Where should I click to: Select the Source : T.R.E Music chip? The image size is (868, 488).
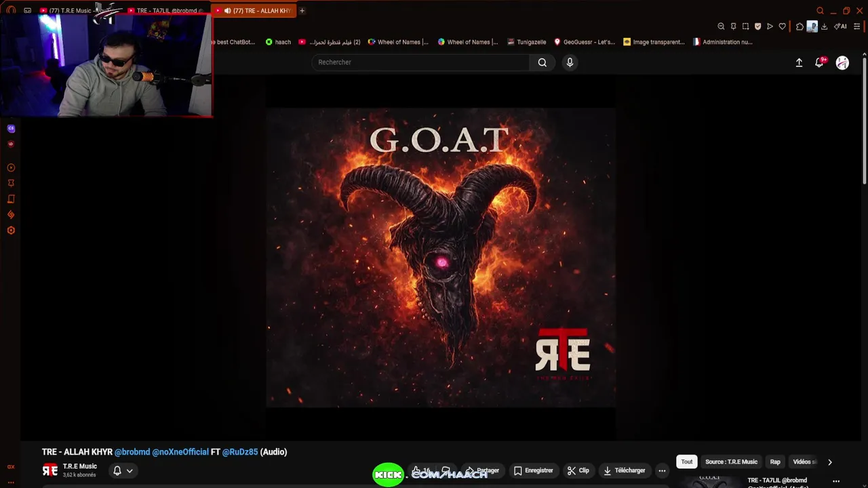click(x=731, y=462)
